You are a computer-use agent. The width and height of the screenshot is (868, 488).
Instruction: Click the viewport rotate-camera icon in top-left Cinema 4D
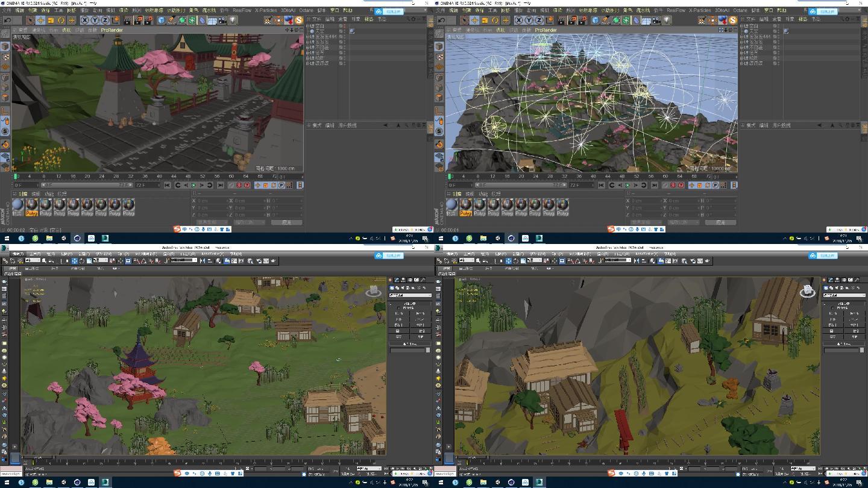(297, 30)
